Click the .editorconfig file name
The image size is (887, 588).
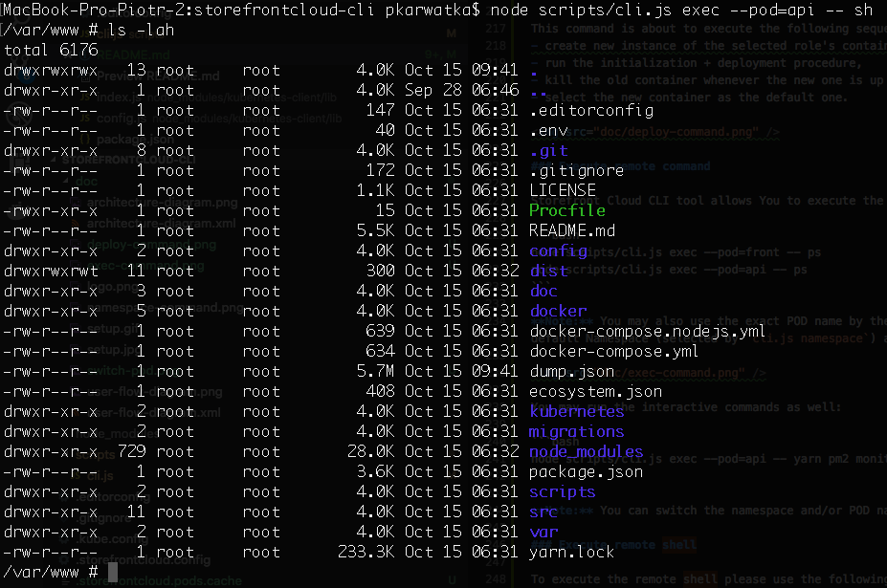coord(591,110)
